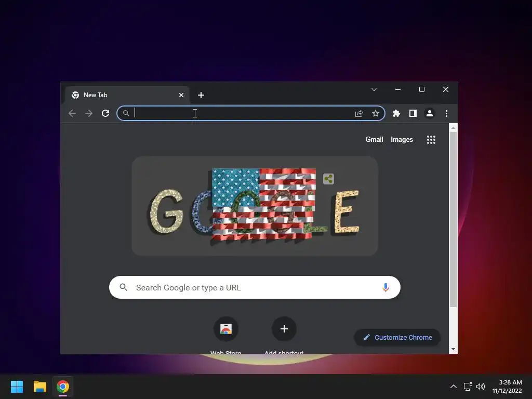The width and height of the screenshot is (532, 399).
Task: Open the Google apps grid
Action: 431,140
